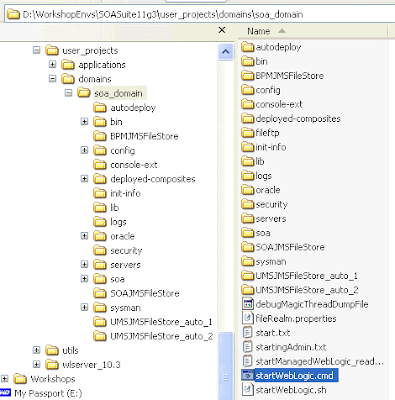The image size is (395, 400).
Task: Expand the applications tree node
Action: pos(53,64)
